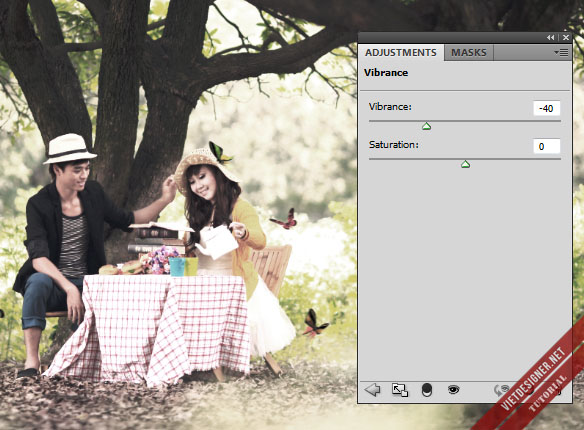
Task: Click the Saturation: slider label
Action: (393, 144)
